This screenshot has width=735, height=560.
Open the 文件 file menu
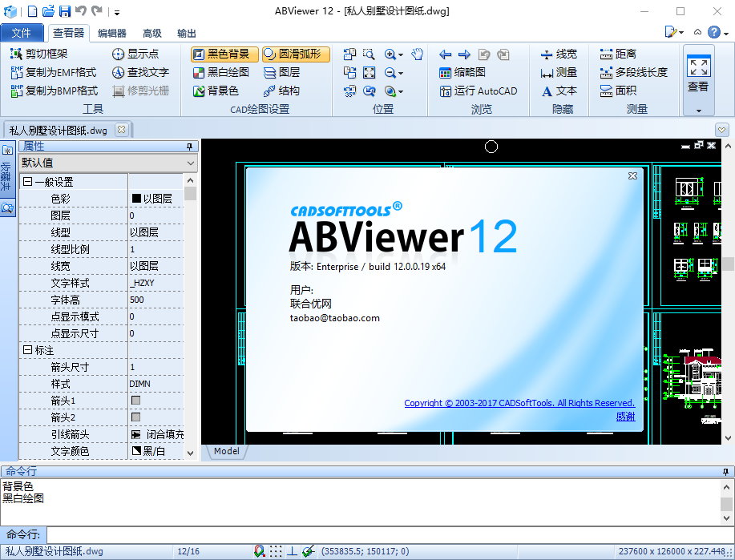22,33
